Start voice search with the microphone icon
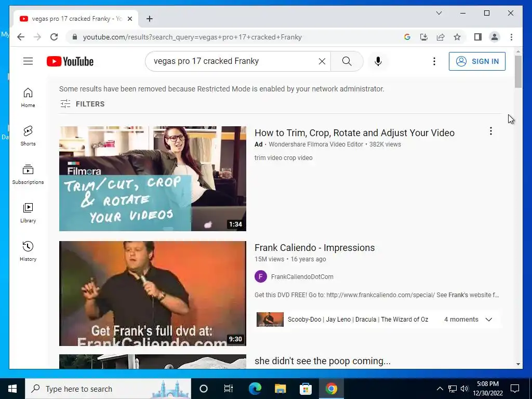The width and height of the screenshot is (532, 399). tap(378, 61)
